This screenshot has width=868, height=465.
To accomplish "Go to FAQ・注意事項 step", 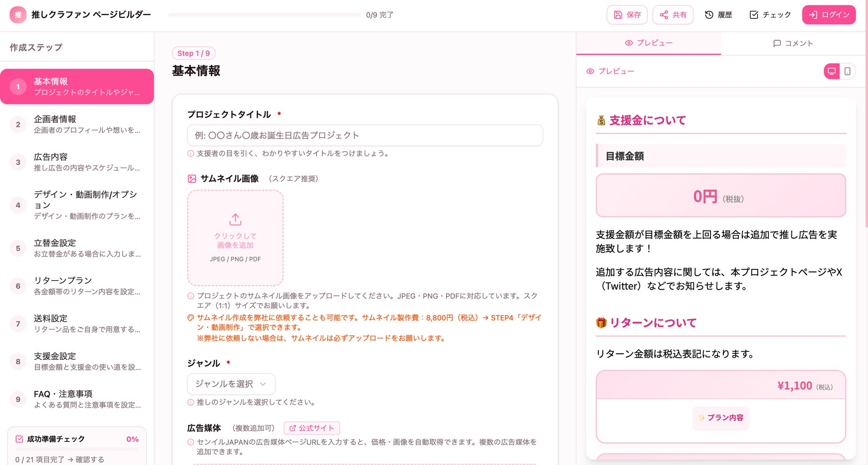I will (77, 399).
